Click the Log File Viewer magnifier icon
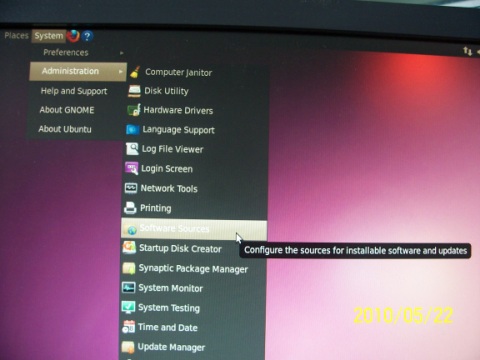 [x=132, y=149]
